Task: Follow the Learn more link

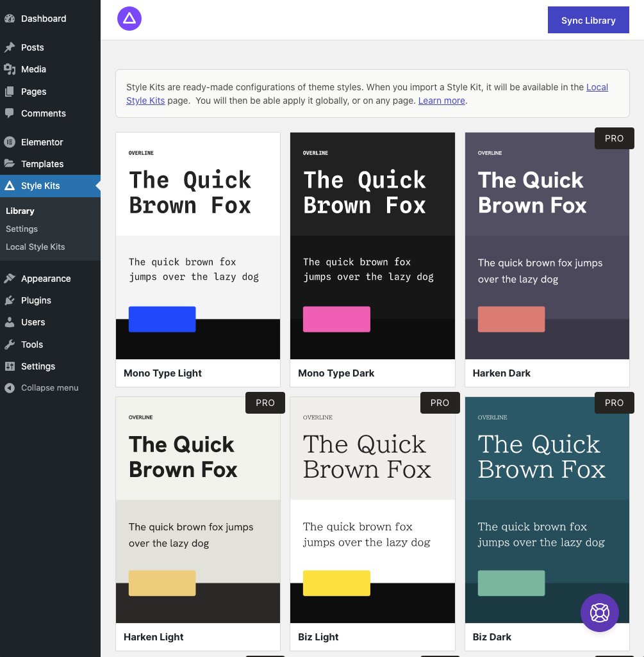Action: click(x=441, y=101)
